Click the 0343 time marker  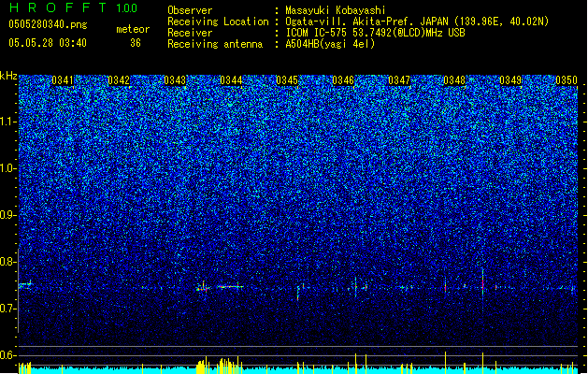(x=175, y=80)
